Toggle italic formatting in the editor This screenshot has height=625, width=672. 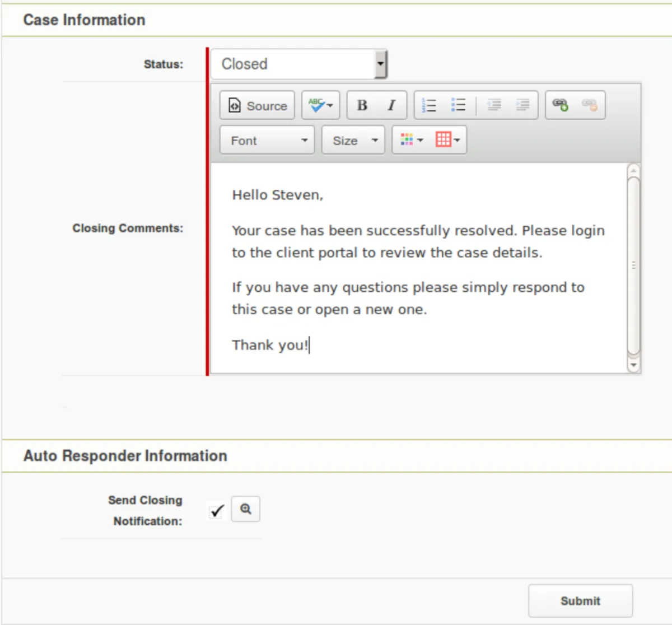391,105
